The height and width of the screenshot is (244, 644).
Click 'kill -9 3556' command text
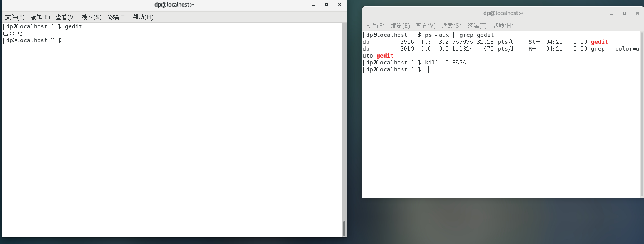pyautogui.click(x=445, y=63)
